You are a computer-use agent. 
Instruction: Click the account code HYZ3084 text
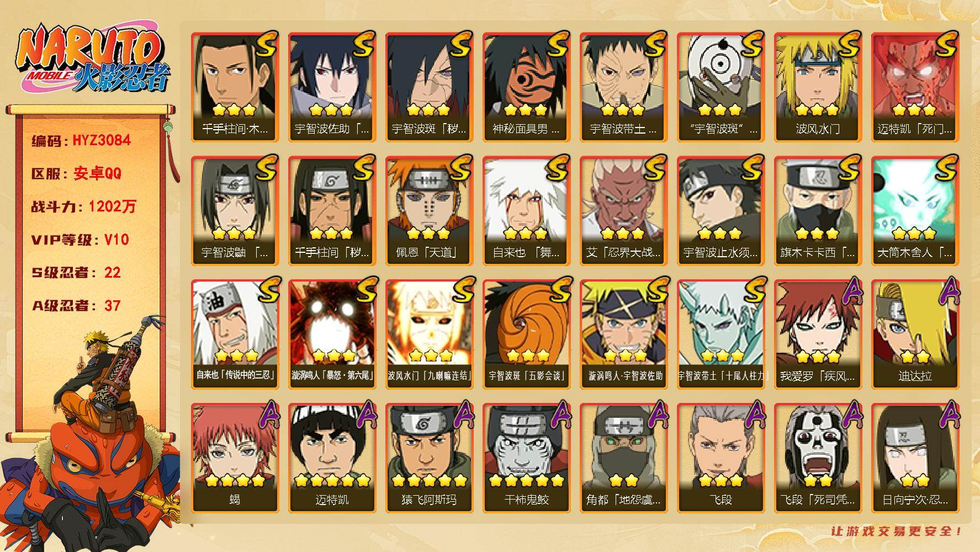(x=102, y=140)
